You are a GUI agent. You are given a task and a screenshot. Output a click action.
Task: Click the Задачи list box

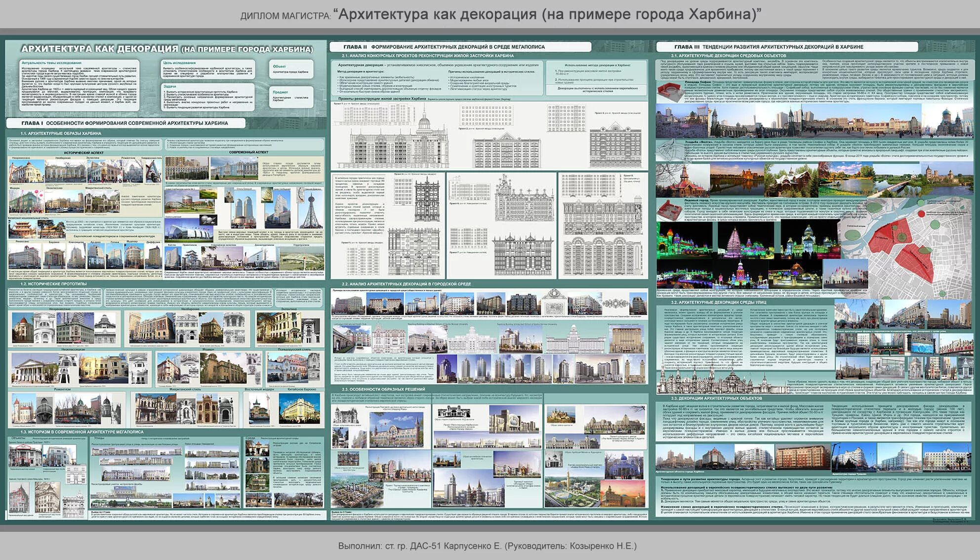click(208, 96)
